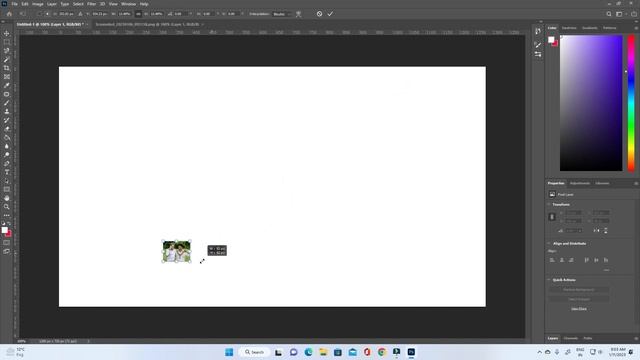
Task: Open the Filter menu
Action: (x=91, y=4)
